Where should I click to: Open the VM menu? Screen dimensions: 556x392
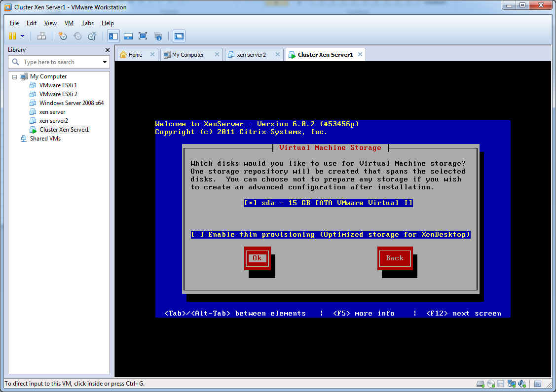tap(69, 23)
